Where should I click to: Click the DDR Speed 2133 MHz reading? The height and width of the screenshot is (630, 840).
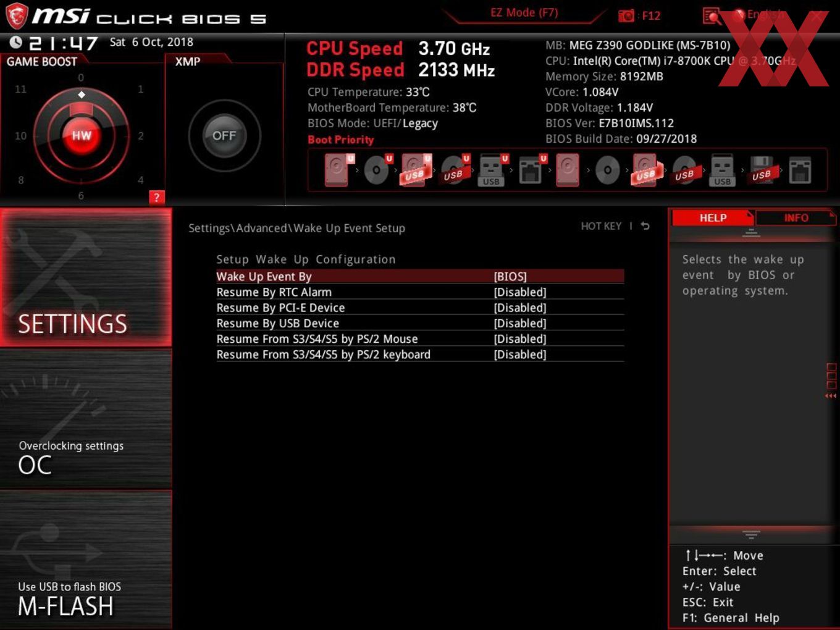point(401,70)
